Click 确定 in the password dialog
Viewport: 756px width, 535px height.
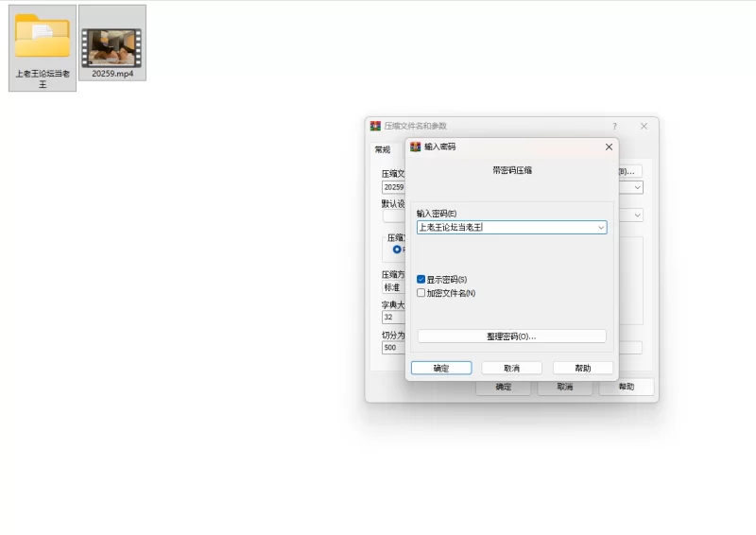[441, 368]
